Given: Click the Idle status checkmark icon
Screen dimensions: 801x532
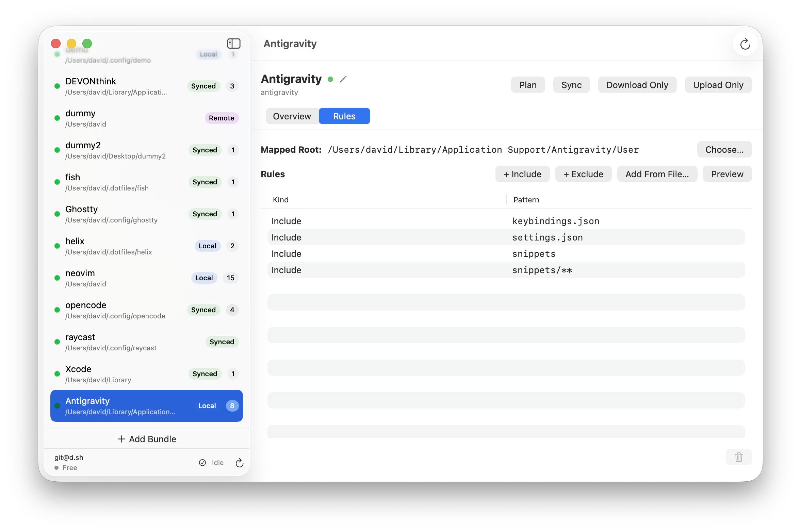Looking at the screenshot, I should point(202,463).
